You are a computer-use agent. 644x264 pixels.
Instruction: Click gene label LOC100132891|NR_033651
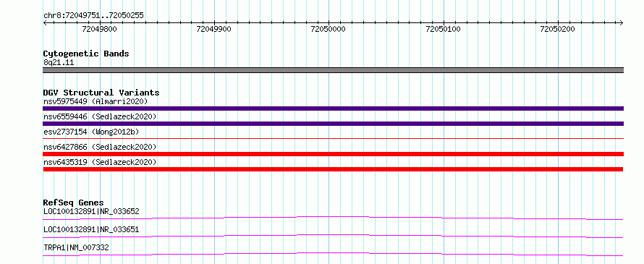[91, 229]
